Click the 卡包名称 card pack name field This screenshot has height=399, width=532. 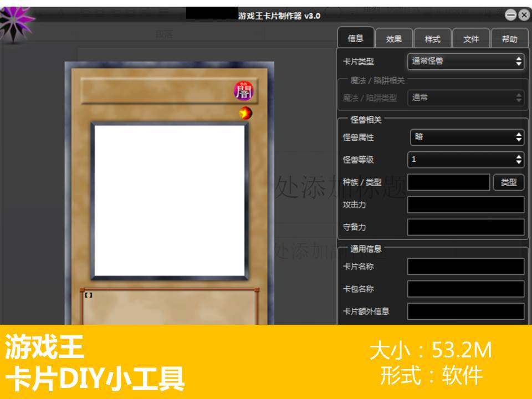tap(465, 288)
